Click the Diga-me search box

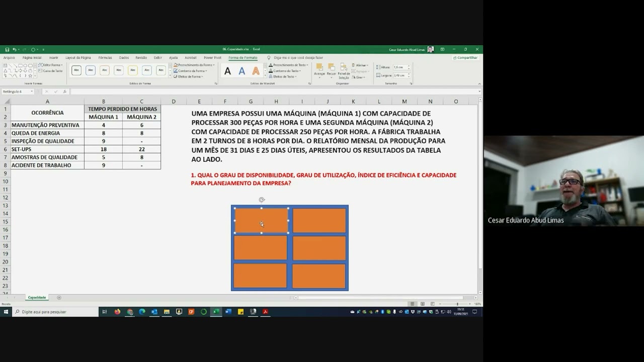298,58
